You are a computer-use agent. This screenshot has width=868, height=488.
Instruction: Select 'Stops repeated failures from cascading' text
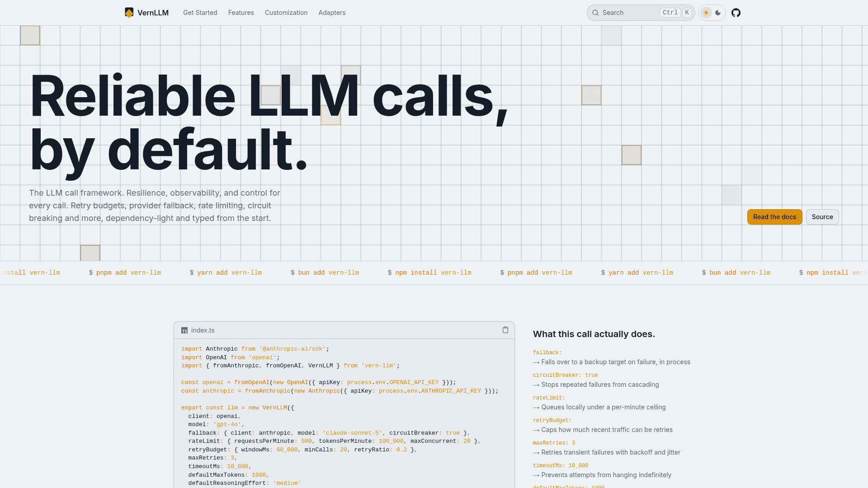596,385
